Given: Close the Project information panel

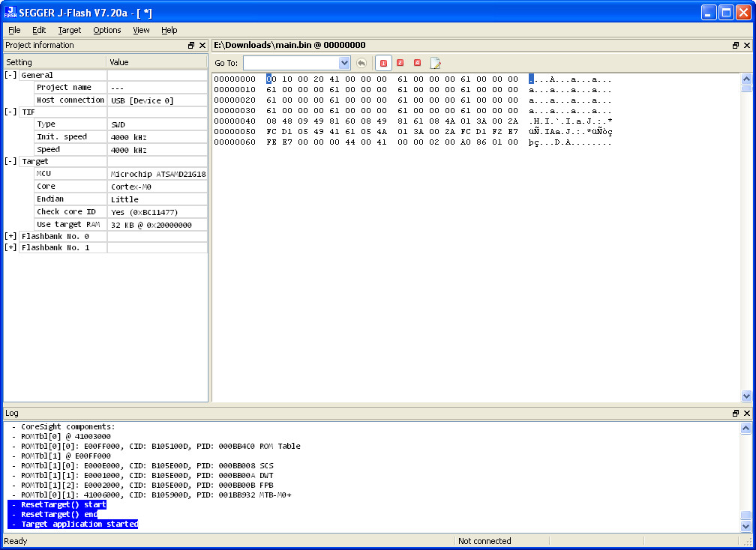Looking at the screenshot, I should [x=202, y=45].
